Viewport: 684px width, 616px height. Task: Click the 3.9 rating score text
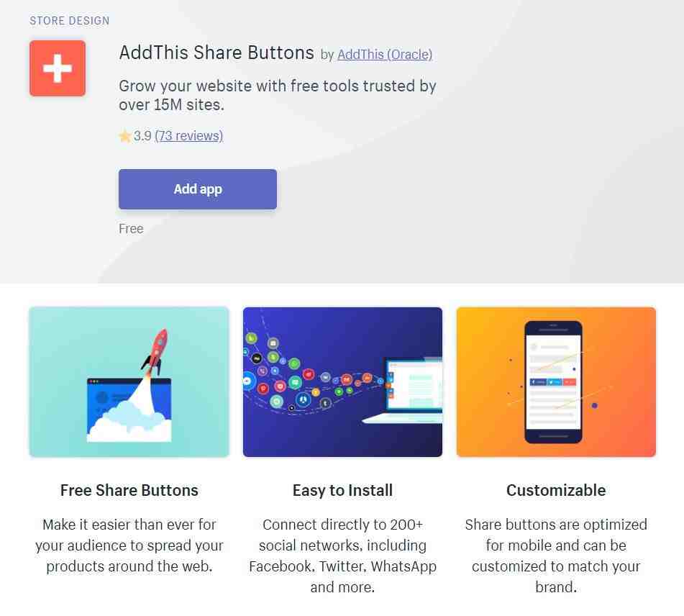[142, 136]
